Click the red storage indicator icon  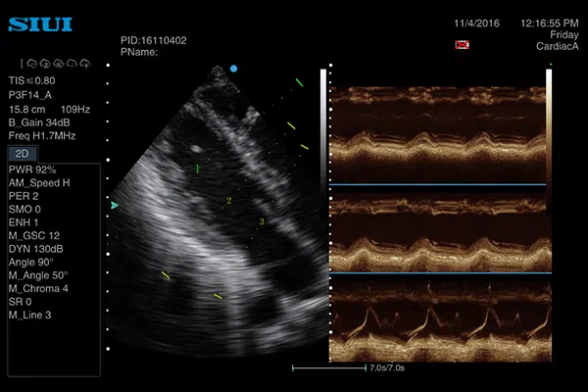(x=462, y=44)
